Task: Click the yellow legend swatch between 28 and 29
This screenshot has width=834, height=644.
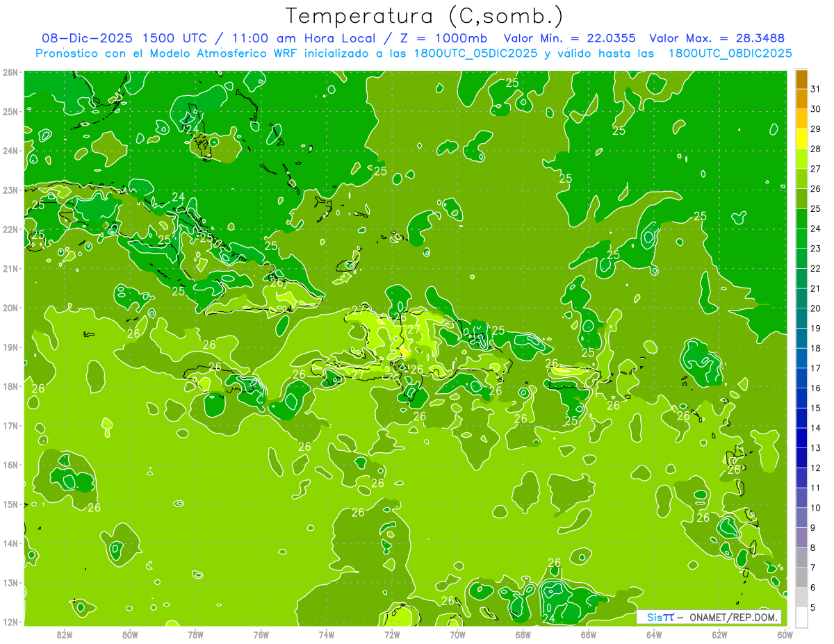Action: point(801,139)
